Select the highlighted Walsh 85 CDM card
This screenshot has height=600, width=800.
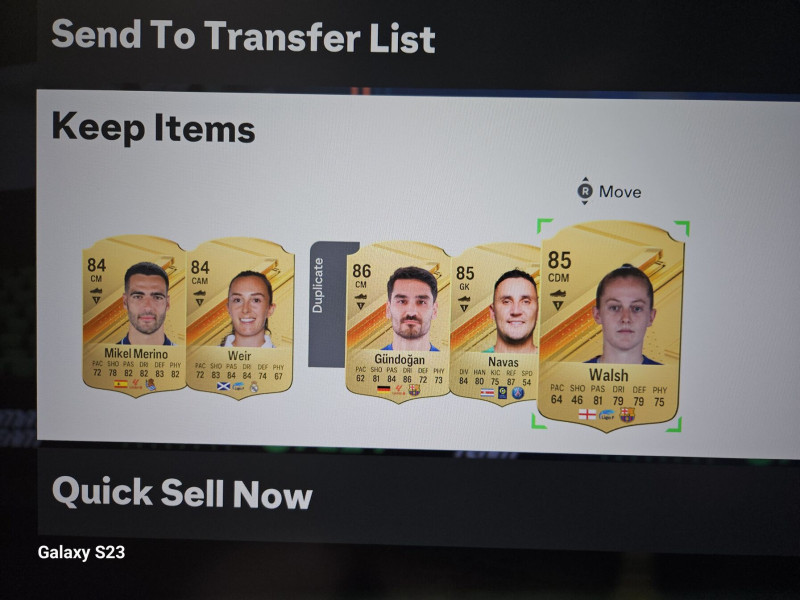tap(611, 326)
